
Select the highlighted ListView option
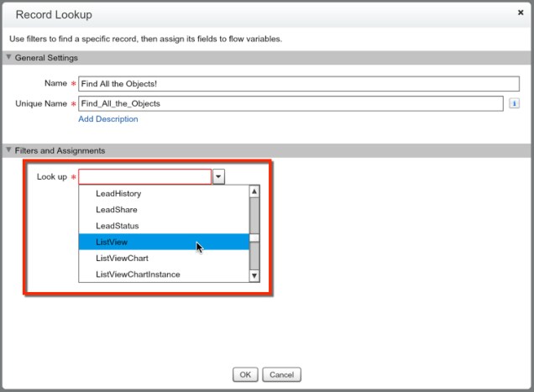coord(112,242)
